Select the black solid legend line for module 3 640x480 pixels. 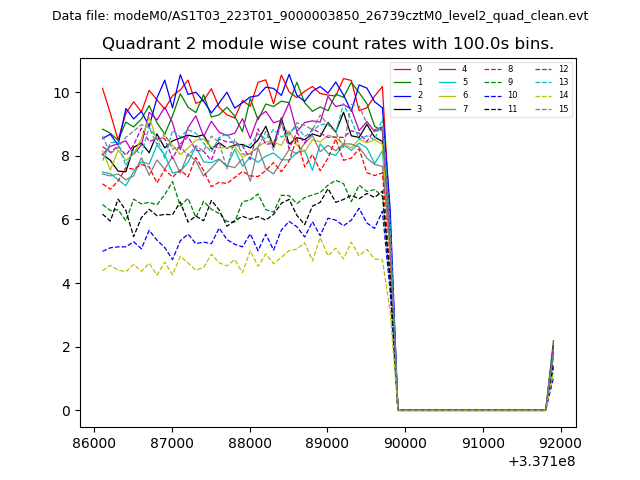coord(403,108)
